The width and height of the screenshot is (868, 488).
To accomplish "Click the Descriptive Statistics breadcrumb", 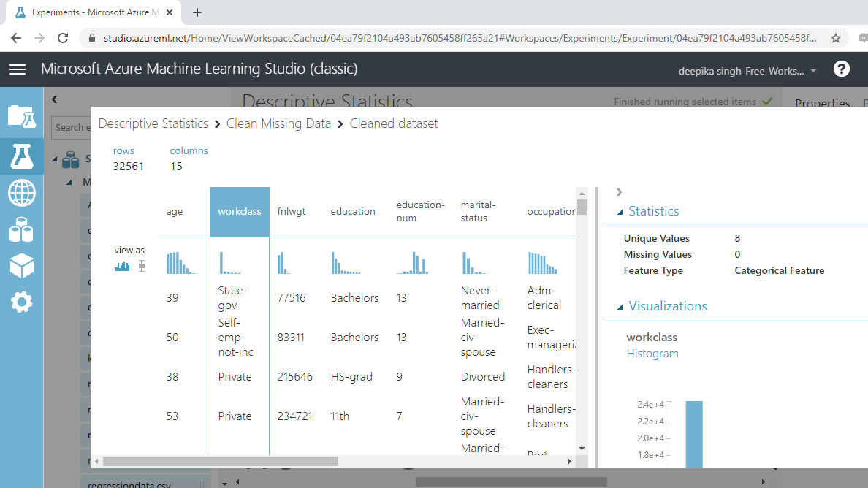I will pos(153,123).
